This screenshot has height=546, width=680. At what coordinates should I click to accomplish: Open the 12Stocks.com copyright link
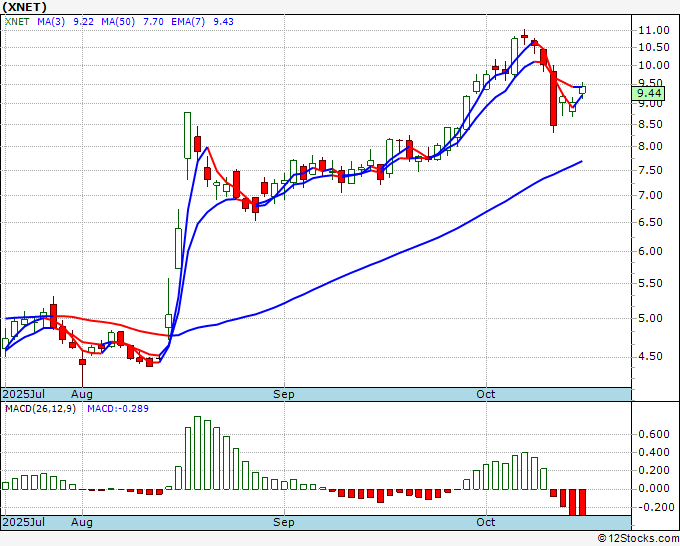[x=638, y=539]
